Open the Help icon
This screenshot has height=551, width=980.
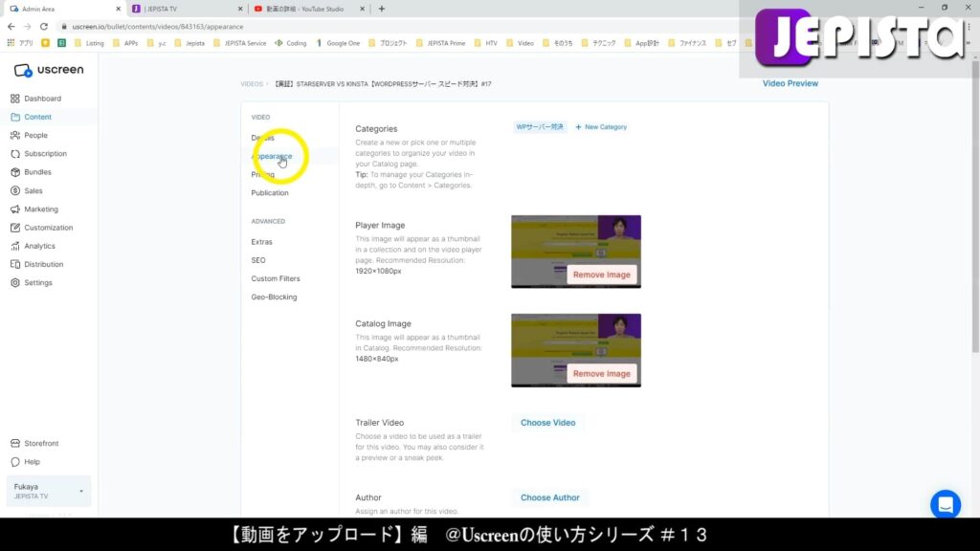coord(15,462)
